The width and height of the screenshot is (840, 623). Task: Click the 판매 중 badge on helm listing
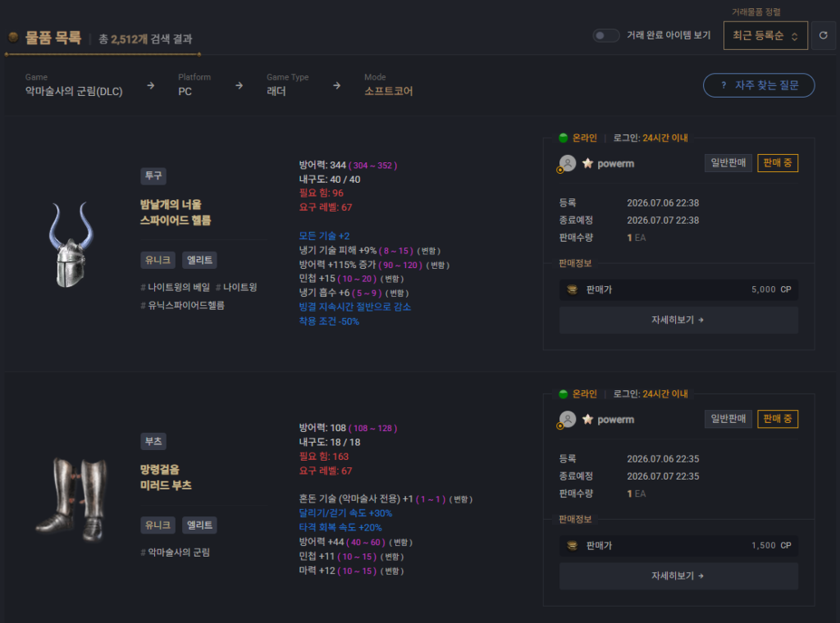(778, 162)
